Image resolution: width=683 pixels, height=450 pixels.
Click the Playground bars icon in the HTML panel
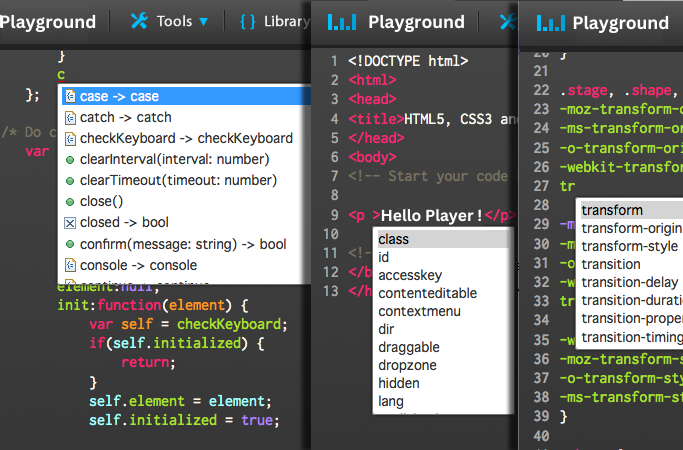point(342,22)
